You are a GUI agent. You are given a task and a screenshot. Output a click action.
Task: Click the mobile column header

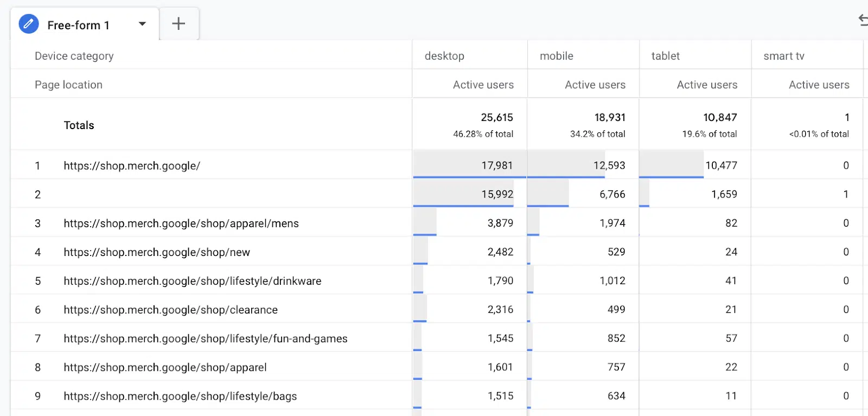tap(557, 56)
